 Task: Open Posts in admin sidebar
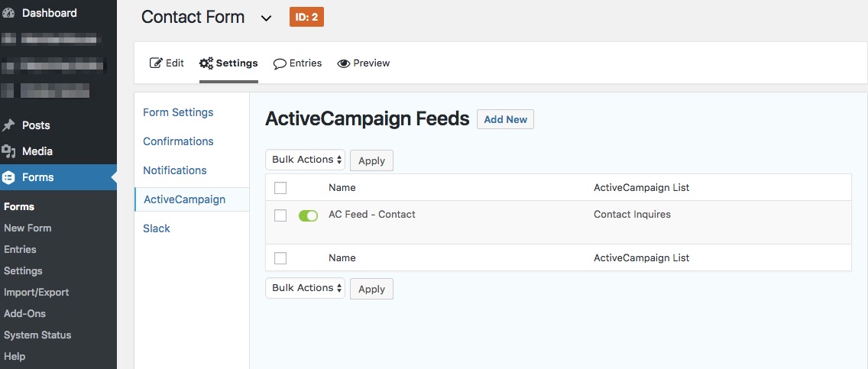(36, 125)
